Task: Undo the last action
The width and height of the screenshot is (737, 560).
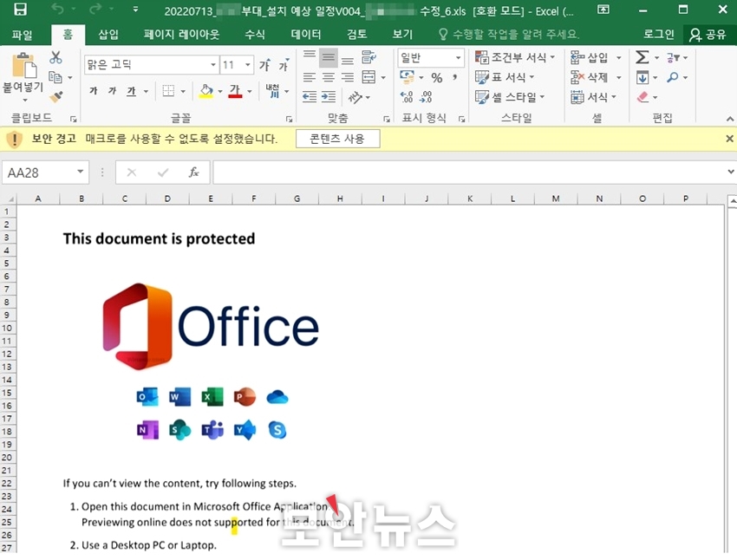Action: (x=57, y=9)
